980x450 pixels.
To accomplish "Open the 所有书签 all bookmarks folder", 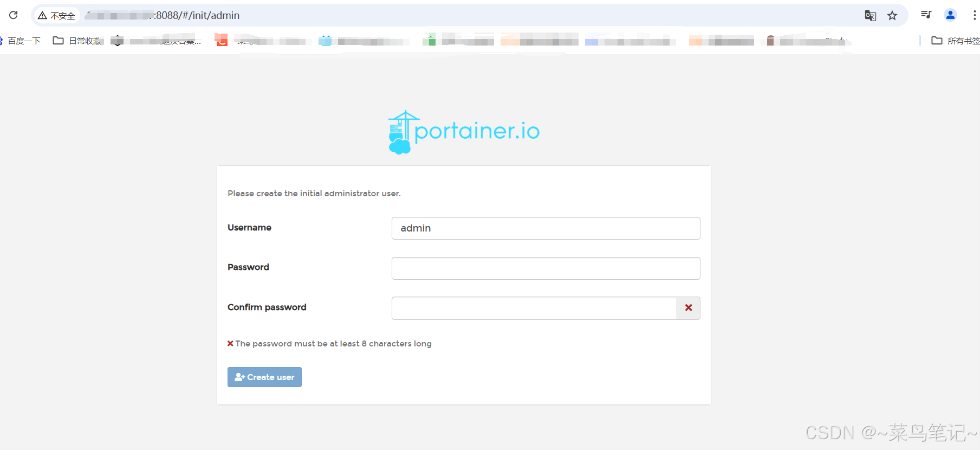I will 955,41.
